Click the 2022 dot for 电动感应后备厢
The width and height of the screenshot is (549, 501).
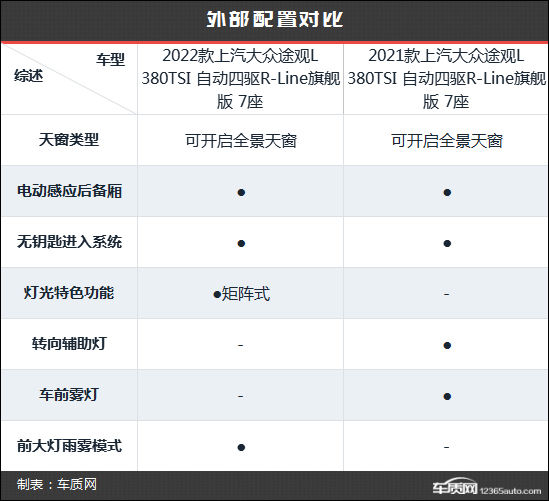pyautogui.click(x=241, y=192)
